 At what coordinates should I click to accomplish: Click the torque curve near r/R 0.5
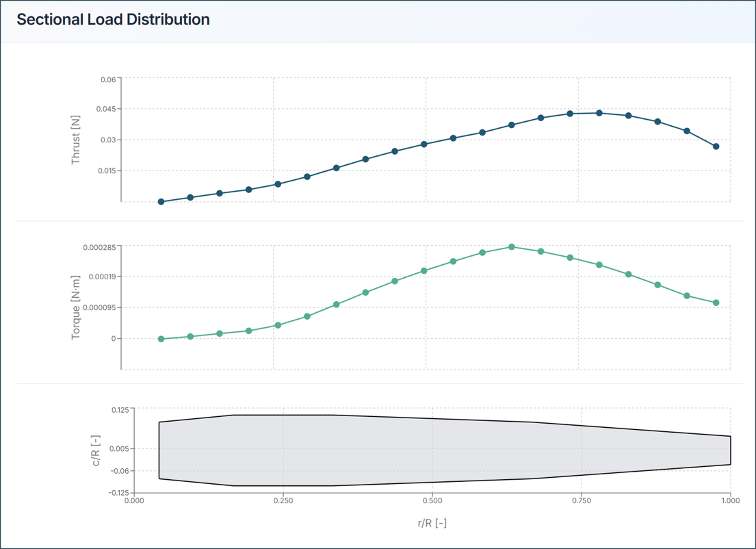[424, 270]
